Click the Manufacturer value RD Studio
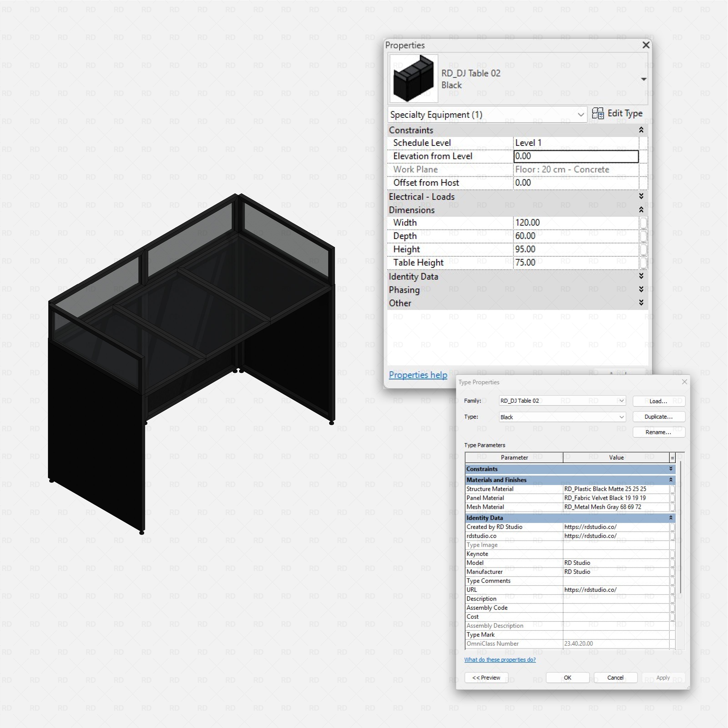The image size is (728, 728). [x=616, y=572]
